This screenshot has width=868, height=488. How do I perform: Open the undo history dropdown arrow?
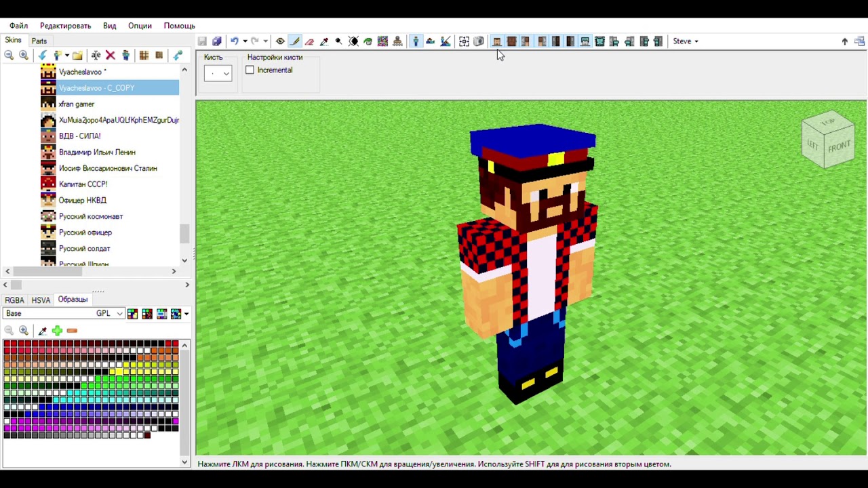click(x=245, y=41)
